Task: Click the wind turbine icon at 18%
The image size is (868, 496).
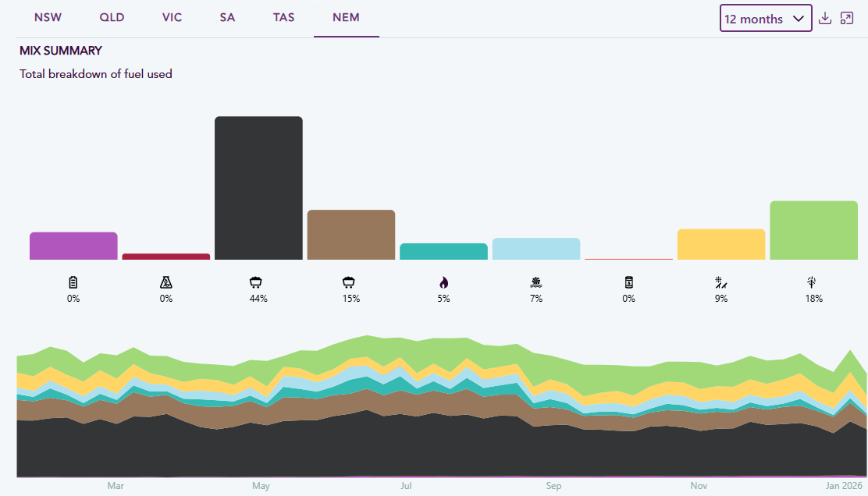Action: (x=813, y=282)
